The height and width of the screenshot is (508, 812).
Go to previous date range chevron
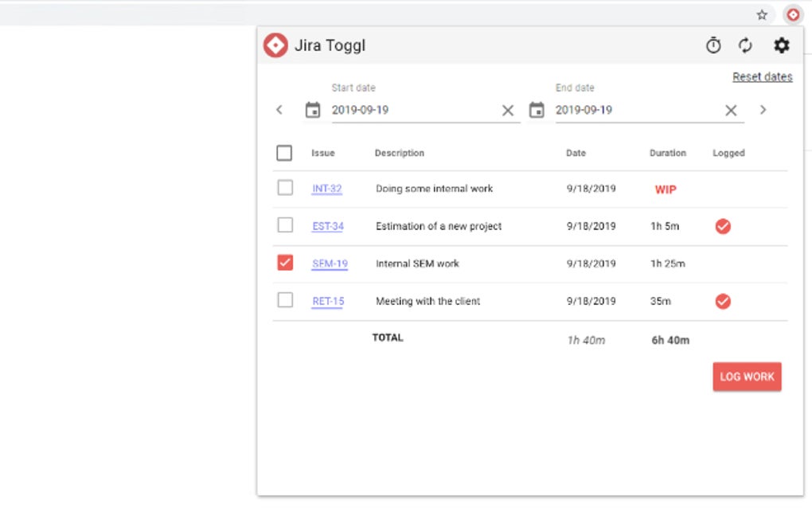pyautogui.click(x=279, y=110)
